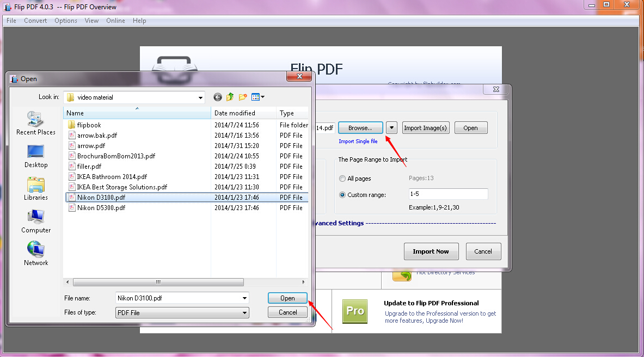Open the dropdown arrow beside Browse button
The height and width of the screenshot is (357, 644).
[392, 128]
